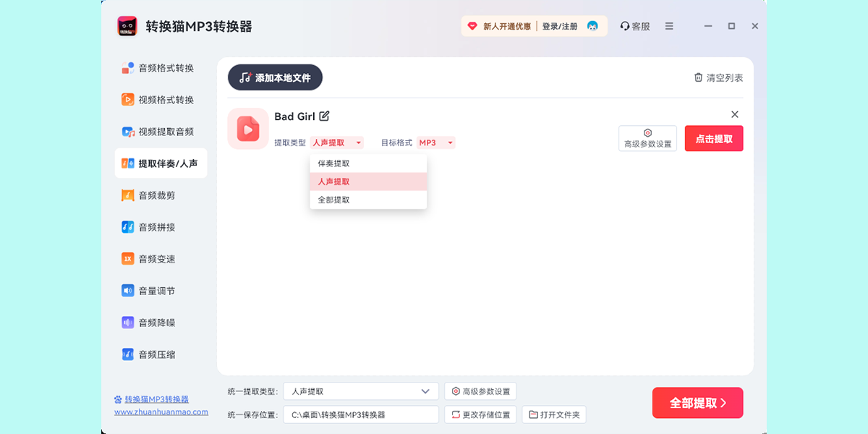Click the pencil icon to rename Bad Girl

(x=323, y=115)
